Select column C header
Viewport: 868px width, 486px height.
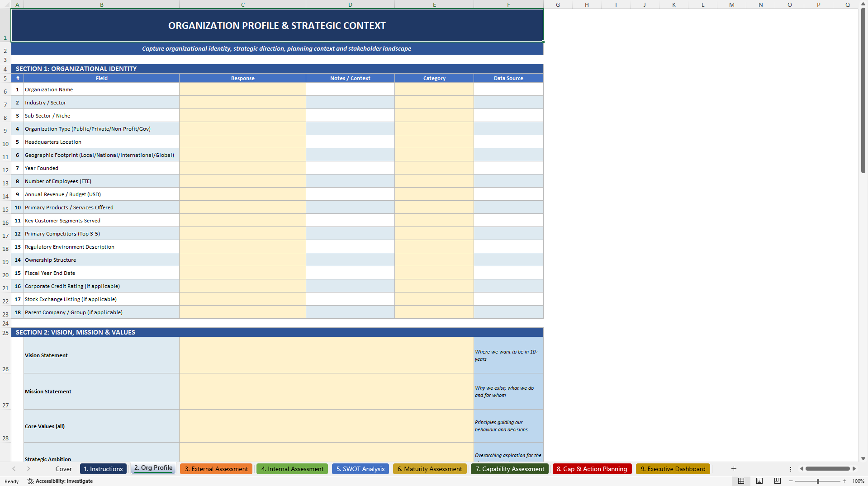coord(242,5)
